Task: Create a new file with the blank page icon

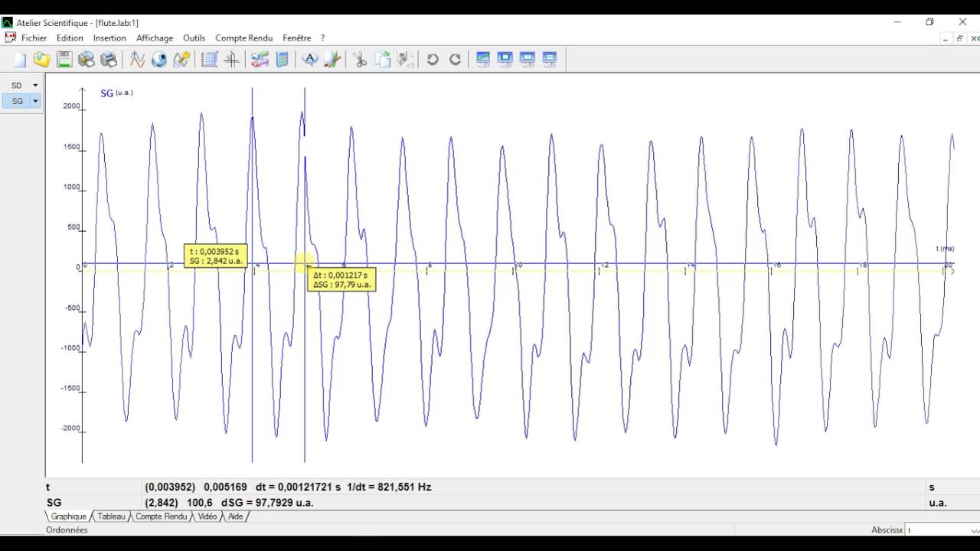Action: (20, 60)
